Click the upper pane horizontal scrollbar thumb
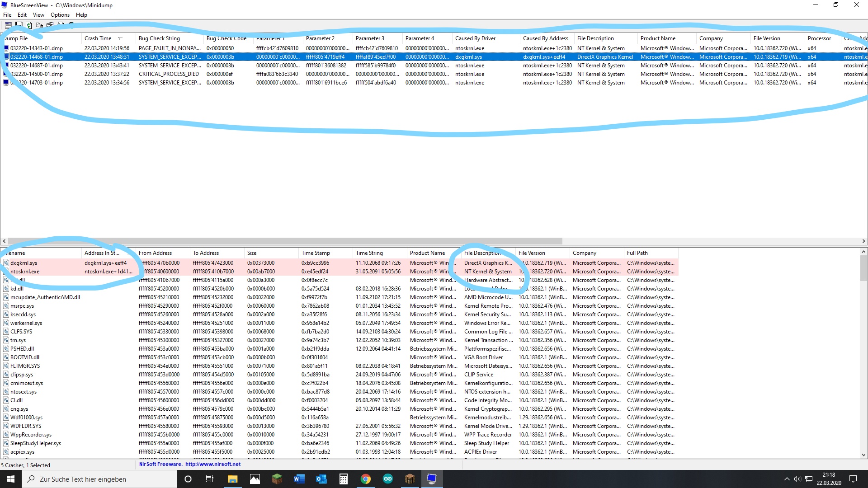The height and width of the screenshot is (488, 868). pos(285,241)
